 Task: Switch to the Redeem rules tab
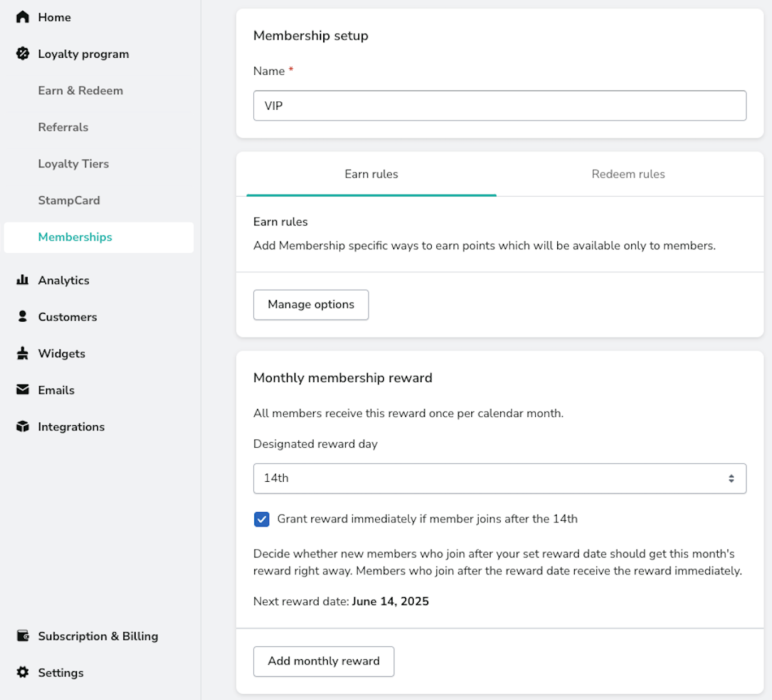628,174
